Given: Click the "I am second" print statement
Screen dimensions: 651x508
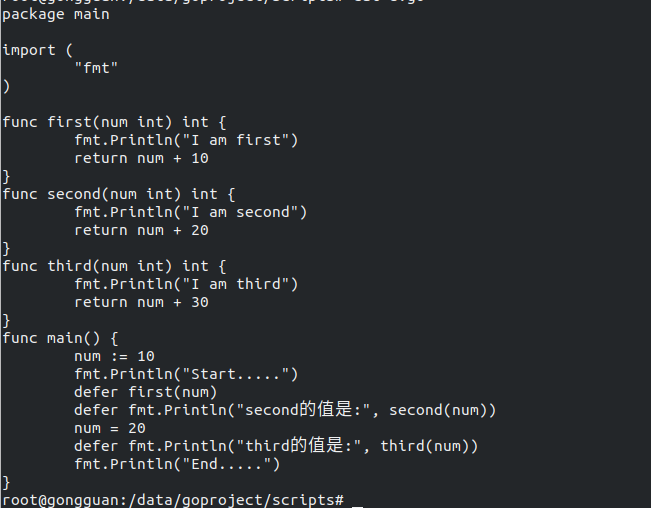Looking at the screenshot, I should point(190,212).
